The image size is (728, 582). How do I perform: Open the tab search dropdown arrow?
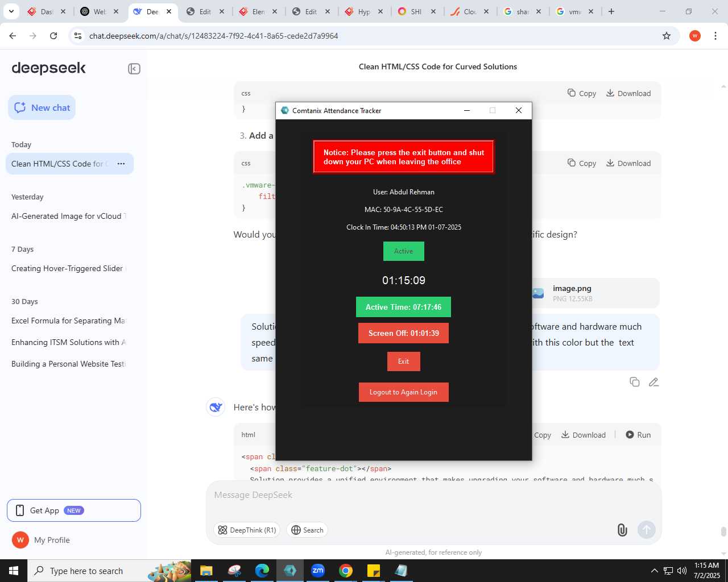(x=11, y=11)
